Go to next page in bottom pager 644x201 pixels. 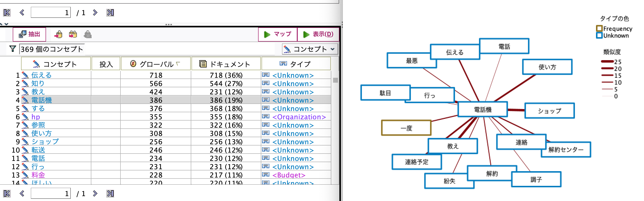coord(95,193)
